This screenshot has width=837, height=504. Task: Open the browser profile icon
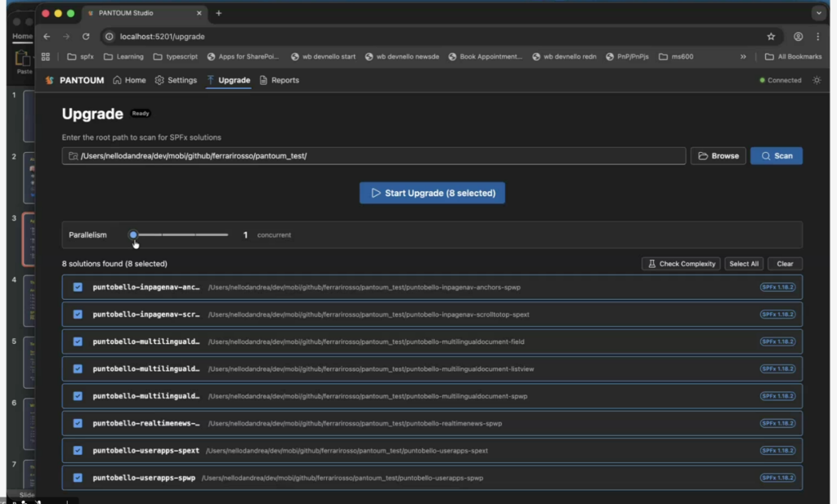[798, 37]
